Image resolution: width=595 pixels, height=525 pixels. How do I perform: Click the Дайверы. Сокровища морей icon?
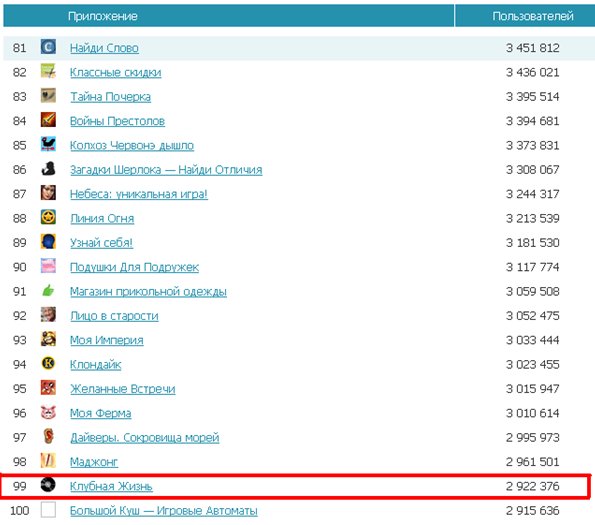click(48, 436)
